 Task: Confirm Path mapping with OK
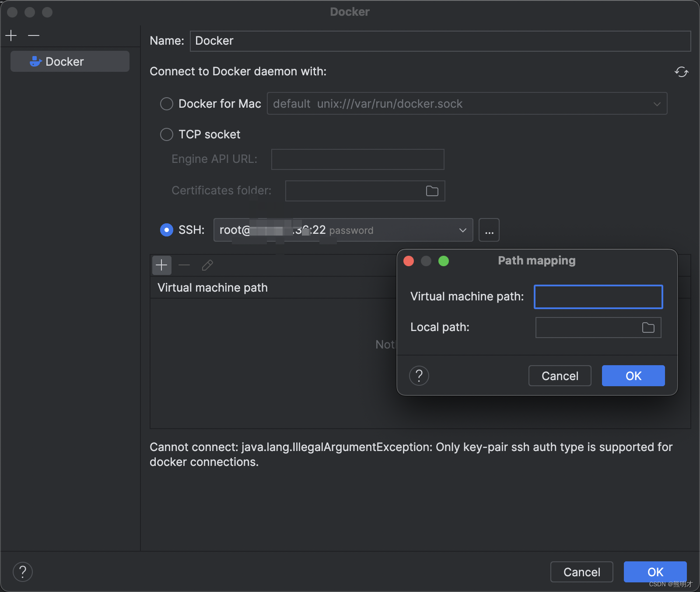point(633,376)
